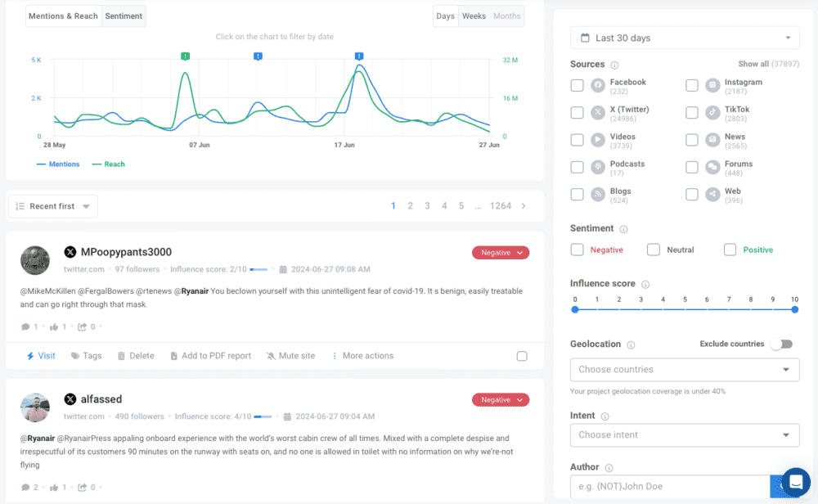Check the Positive sentiment checkbox
The width and height of the screenshot is (818, 504).
730,250
